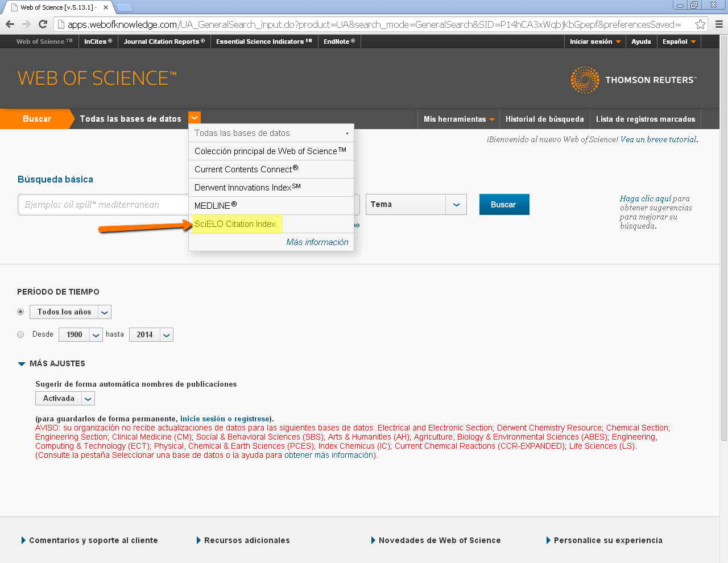
Task: Click the vertical page scrollbar
Action: 723,239
